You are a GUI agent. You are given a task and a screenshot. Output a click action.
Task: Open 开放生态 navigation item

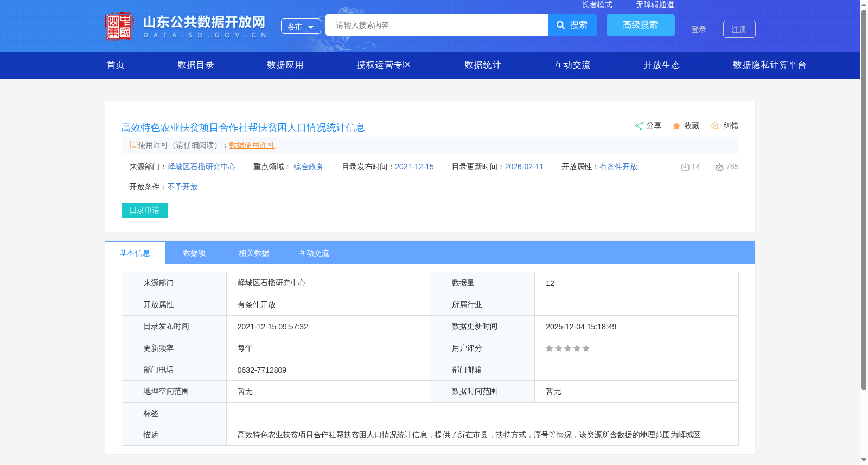click(662, 65)
